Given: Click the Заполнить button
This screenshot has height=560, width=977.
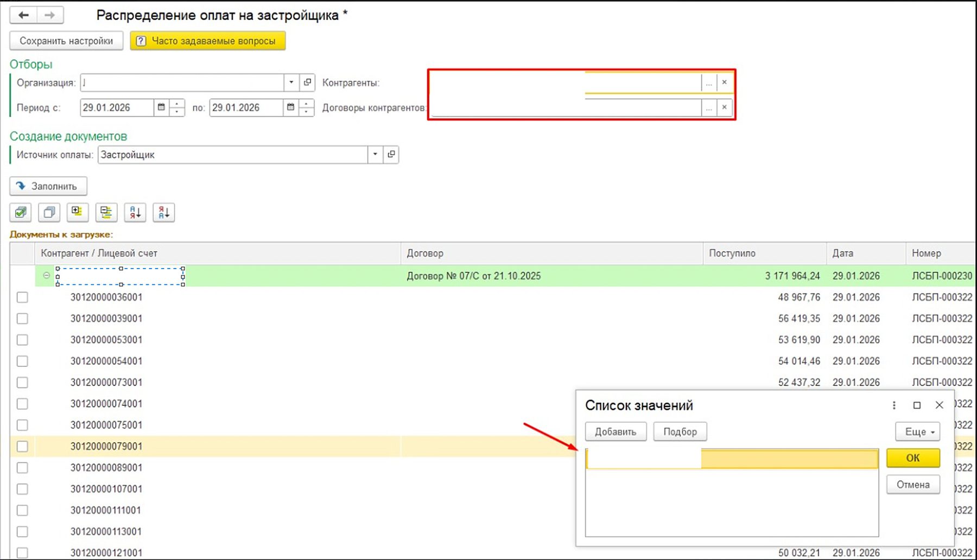Looking at the screenshot, I should tap(48, 186).
